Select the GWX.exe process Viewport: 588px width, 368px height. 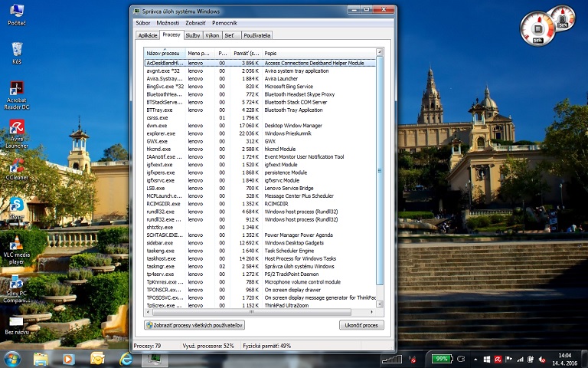(260, 141)
